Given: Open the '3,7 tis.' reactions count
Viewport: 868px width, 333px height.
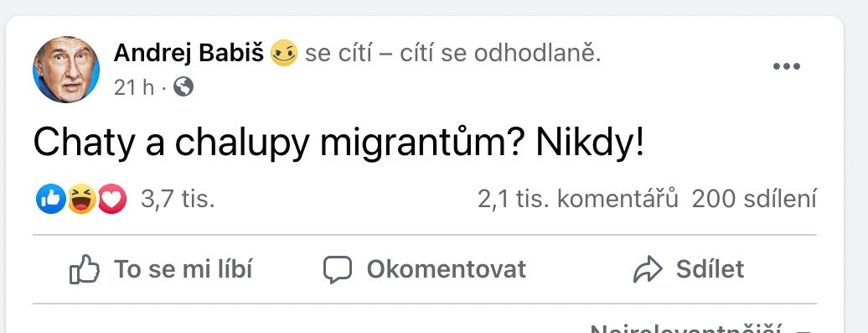Looking at the screenshot, I should 178,199.
